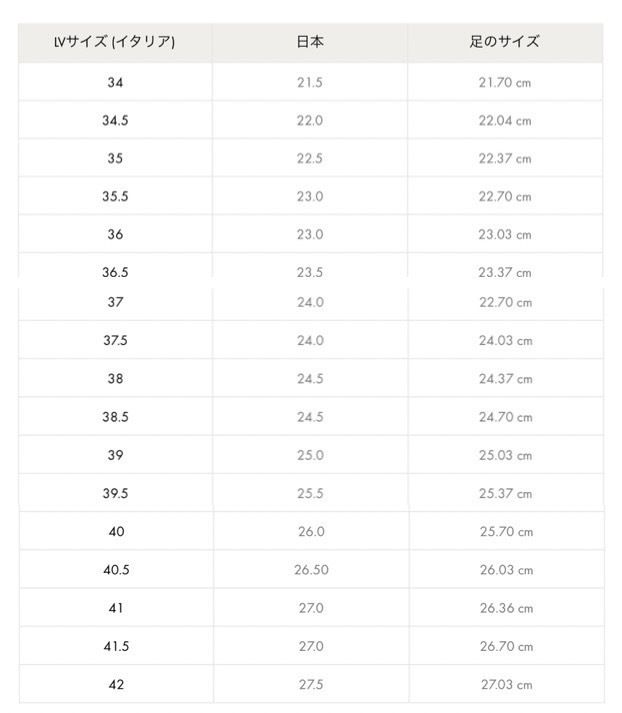Select the LV size 38 cell
Image resolution: width=622 pixels, height=713 pixels.
tap(115, 379)
